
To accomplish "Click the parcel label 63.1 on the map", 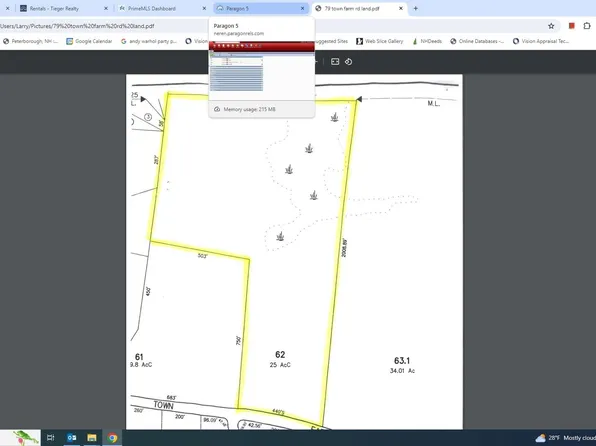I will (402, 360).
